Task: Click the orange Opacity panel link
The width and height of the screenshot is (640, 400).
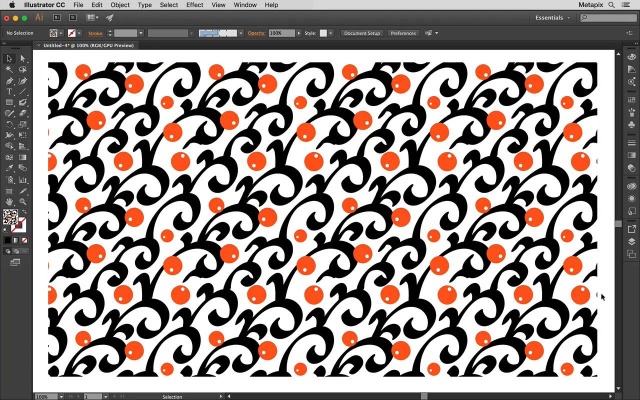Action: tap(256, 33)
